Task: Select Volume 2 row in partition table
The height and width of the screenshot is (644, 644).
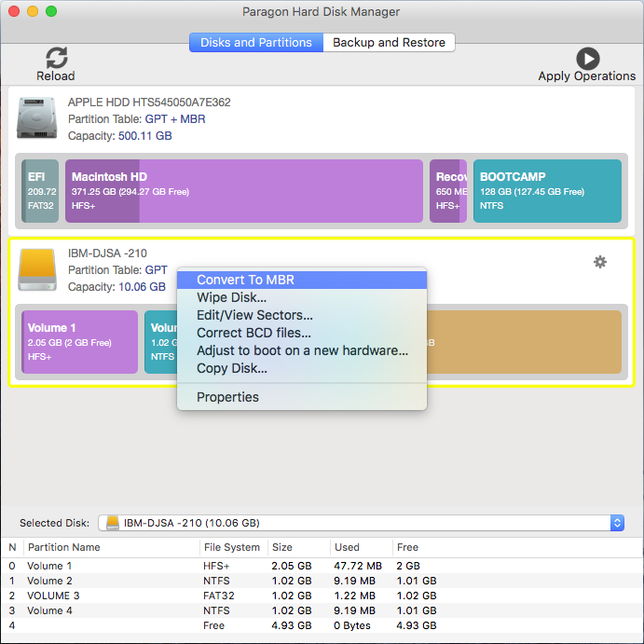Action: click(x=322, y=581)
